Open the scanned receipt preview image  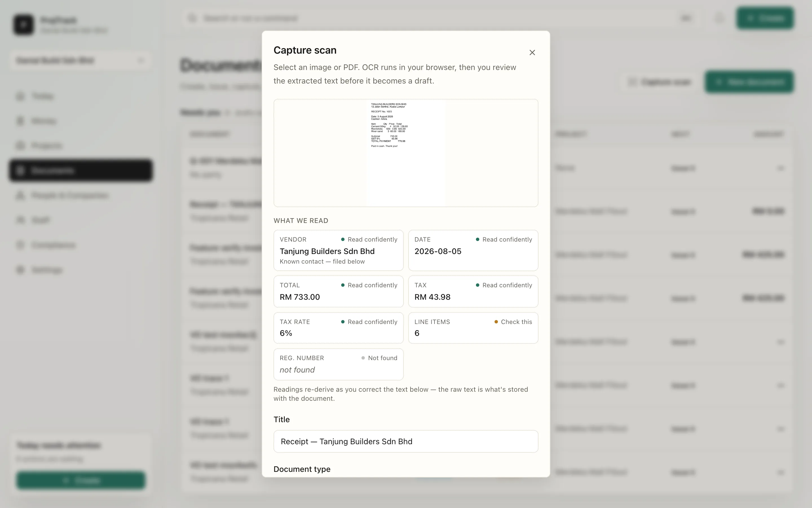tap(406, 153)
